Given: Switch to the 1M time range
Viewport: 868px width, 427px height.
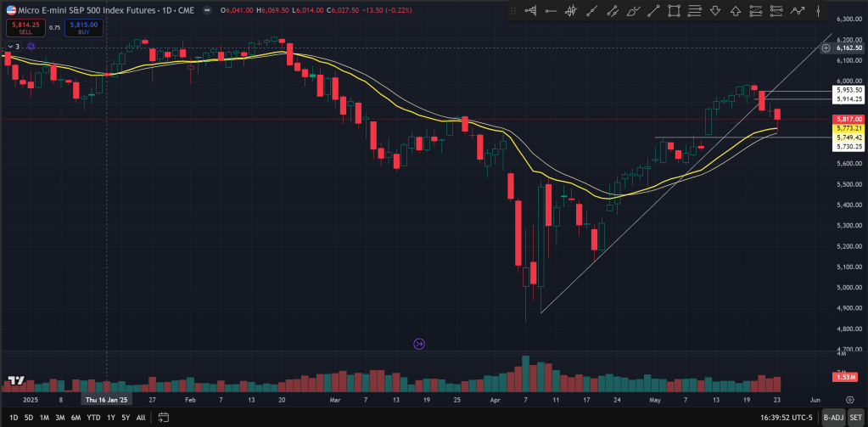Looking at the screenshot, I should click(44, 418).
